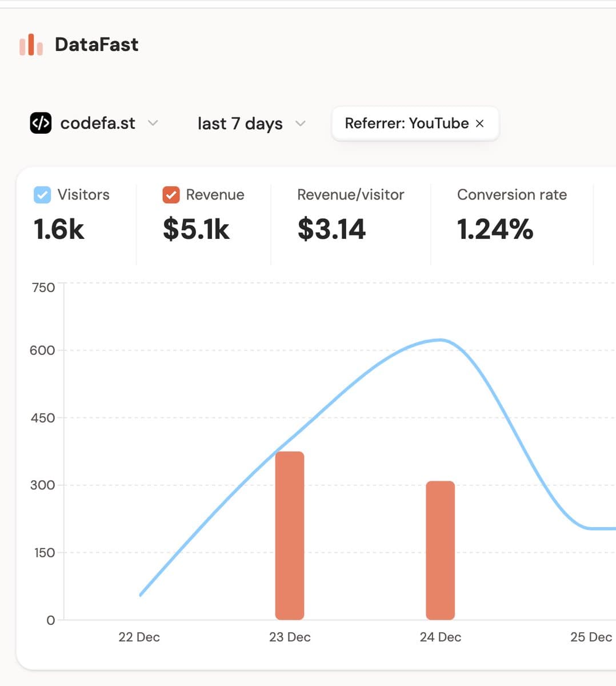Click the 600 y-axis label
The image size is (616, 686).
pos(42,350)
